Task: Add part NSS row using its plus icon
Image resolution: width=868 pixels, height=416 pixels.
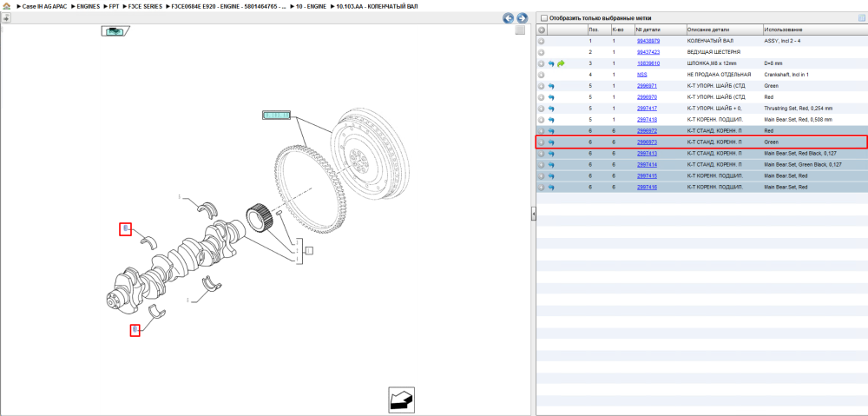Action: 542,75
